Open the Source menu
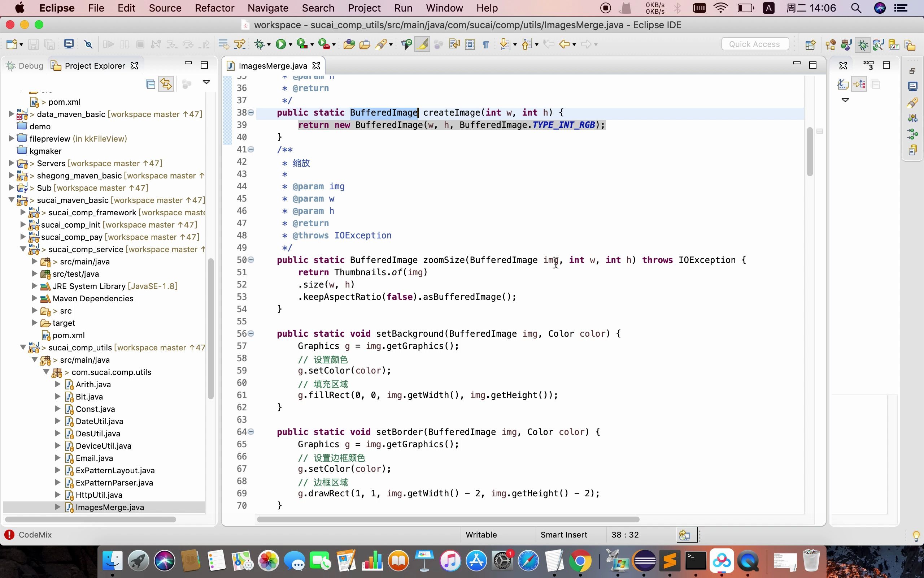The width and height of the screenshot is (924, 578). tap(165, 8)
